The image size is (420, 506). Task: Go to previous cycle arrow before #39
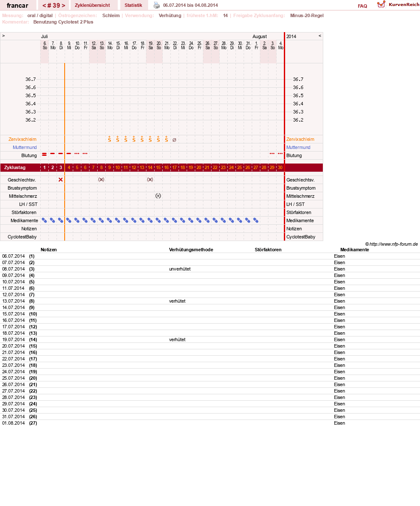tap(44, 6)
